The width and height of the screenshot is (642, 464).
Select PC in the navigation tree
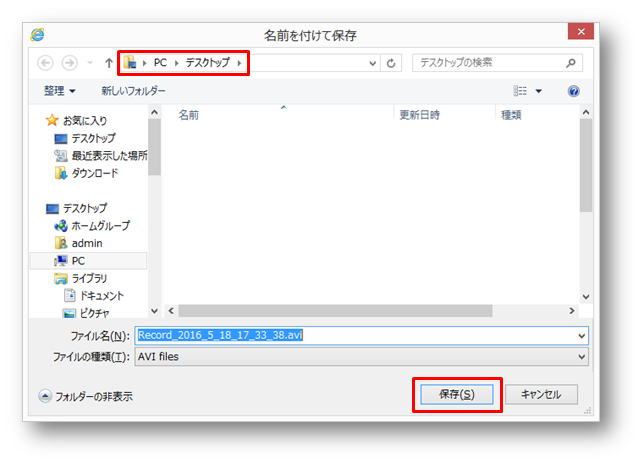pyautogui.click(x=88, y=261)
